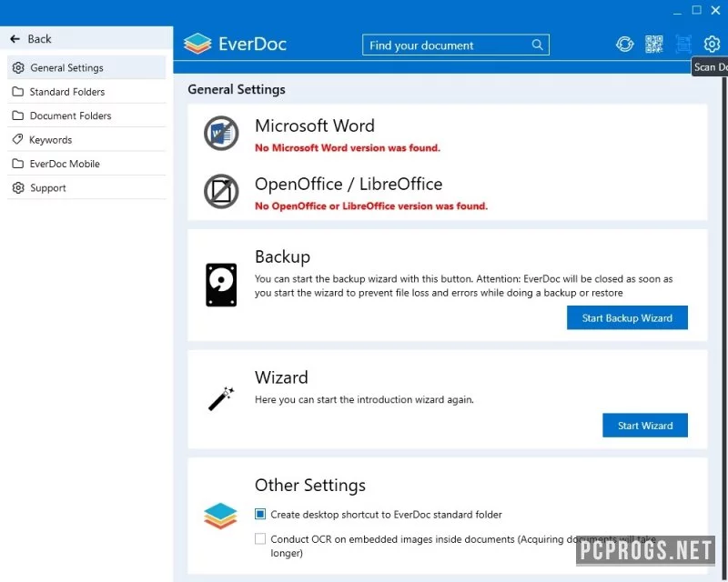Click Start Backup Wizard button

click(x=627, y=318)
